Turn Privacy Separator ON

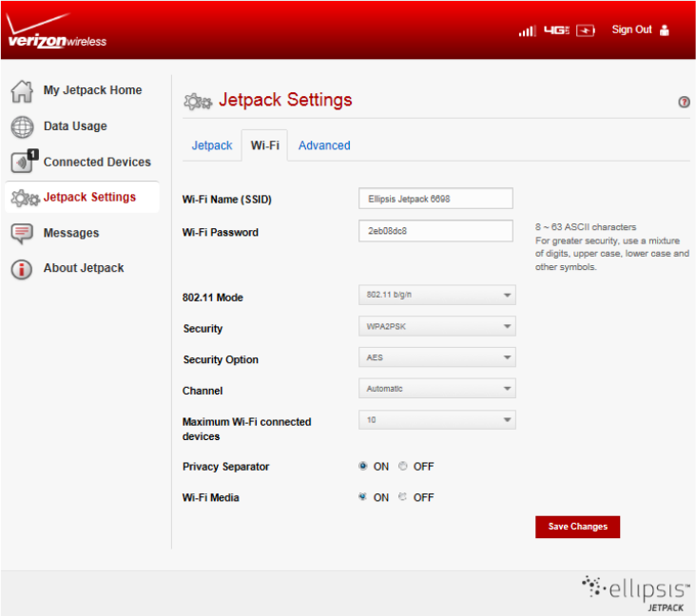click(362, 466)
